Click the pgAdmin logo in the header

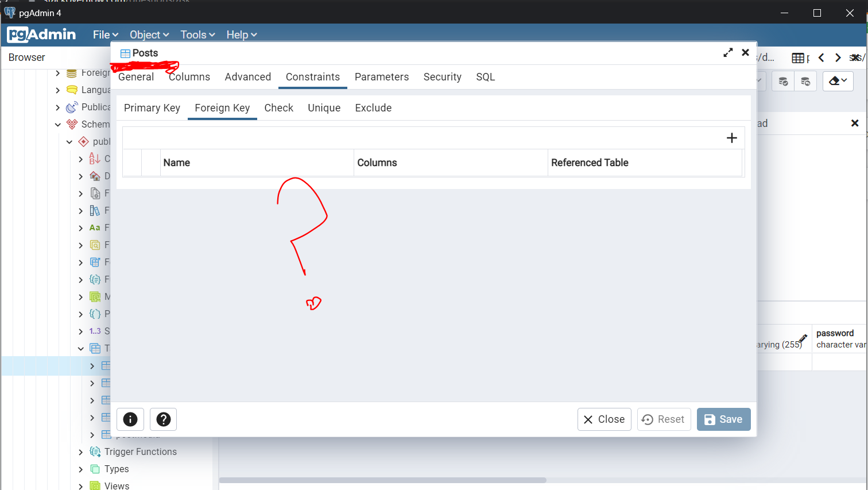coord(41,34)
